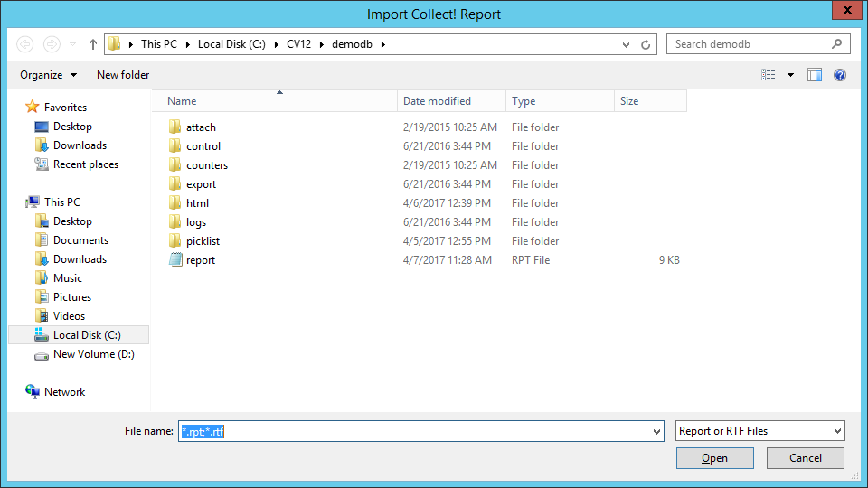Image resolution: width=868 pixels, height=488 pixels.
Task: Refresh the demodb folder listing
Action: tap(646, 45)
